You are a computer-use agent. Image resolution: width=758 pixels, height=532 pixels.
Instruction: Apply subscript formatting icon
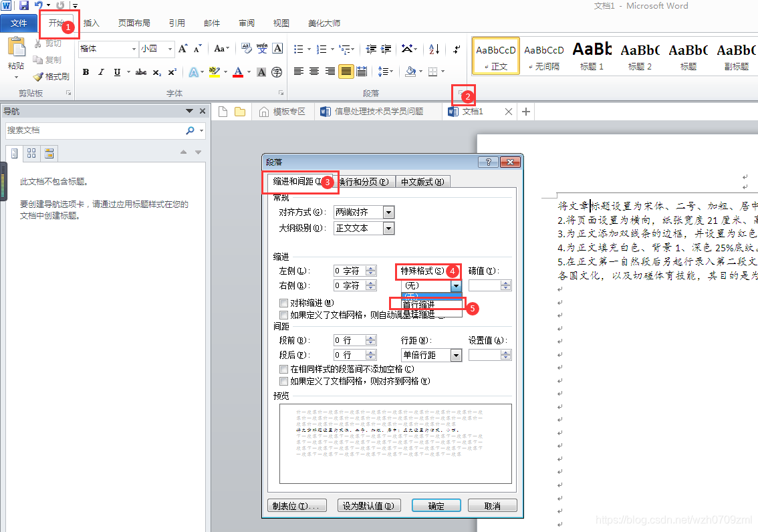coord(156,72)
